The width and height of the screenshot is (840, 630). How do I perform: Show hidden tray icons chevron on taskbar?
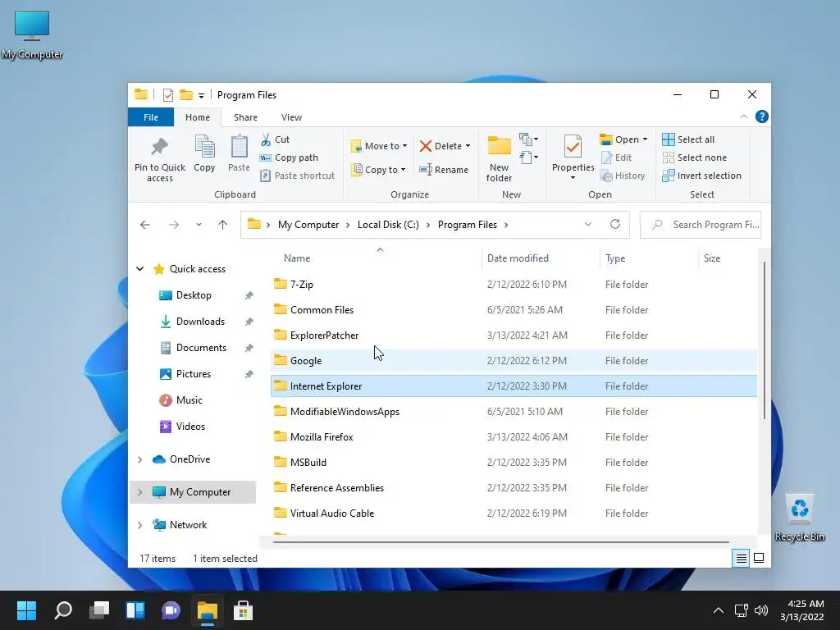[x=719, y=610]
